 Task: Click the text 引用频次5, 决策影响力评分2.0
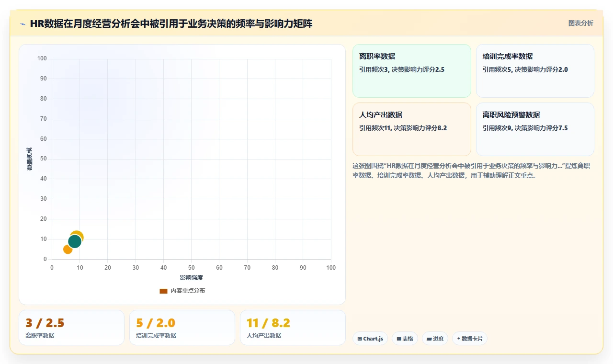(x=525, y=69)
